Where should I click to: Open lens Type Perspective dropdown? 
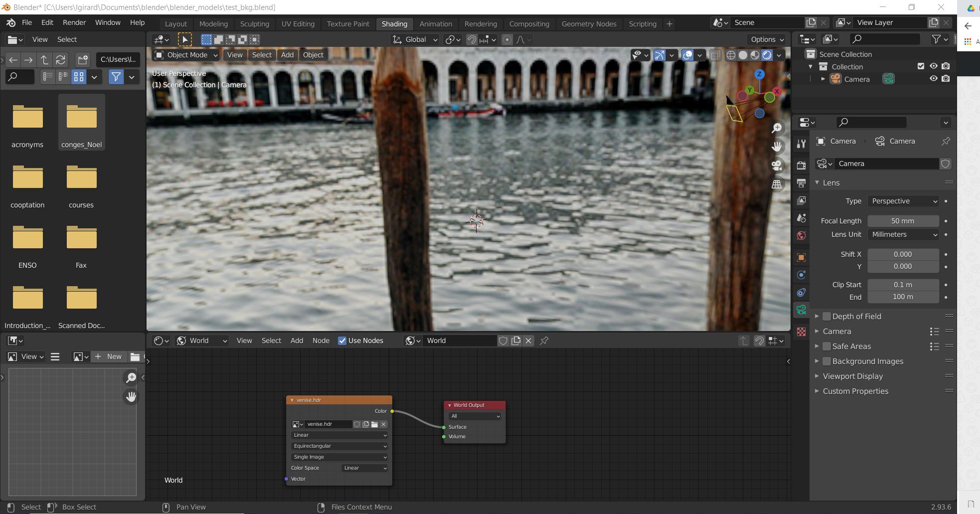[903, 201]
